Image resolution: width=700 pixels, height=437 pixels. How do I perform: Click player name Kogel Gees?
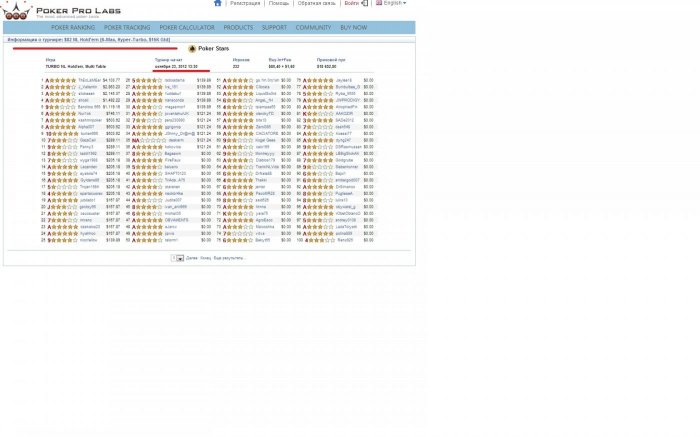click(x=266, y=140)
